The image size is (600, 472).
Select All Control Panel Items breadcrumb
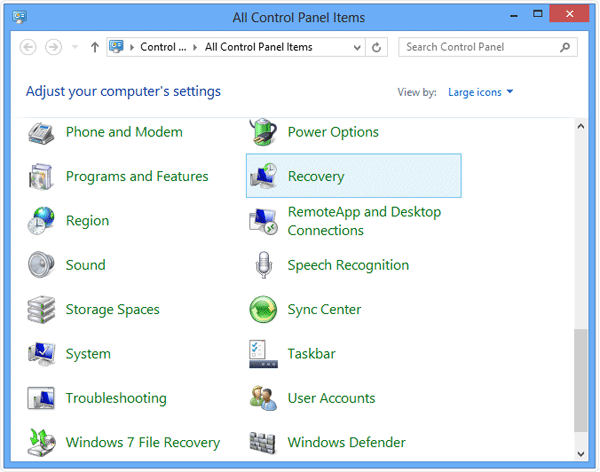point(258,47)
